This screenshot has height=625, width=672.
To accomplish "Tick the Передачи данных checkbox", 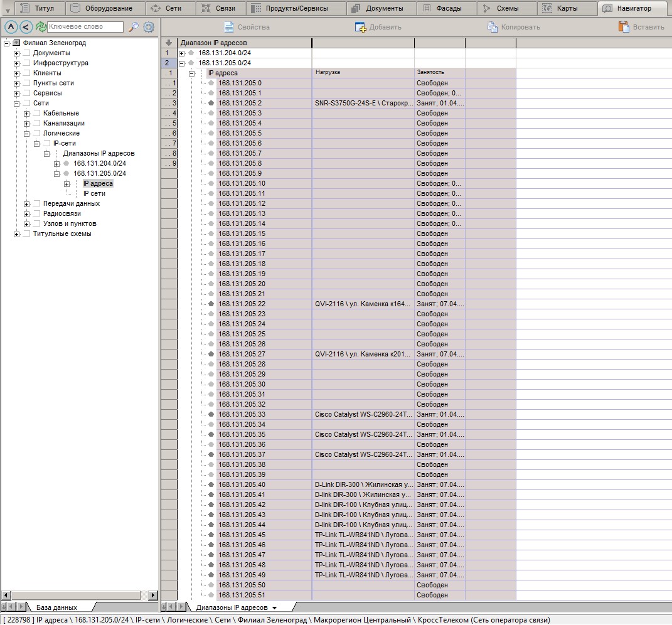I will coord(36,203).
